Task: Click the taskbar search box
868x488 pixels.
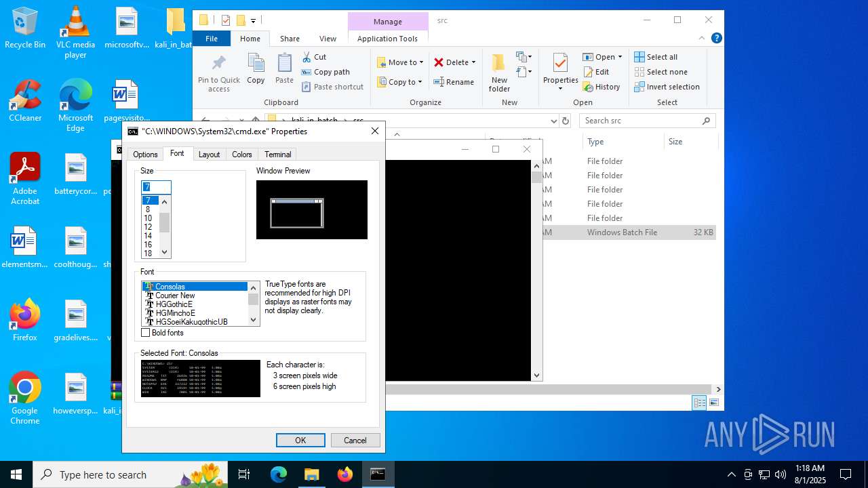Action: point(130,474)
